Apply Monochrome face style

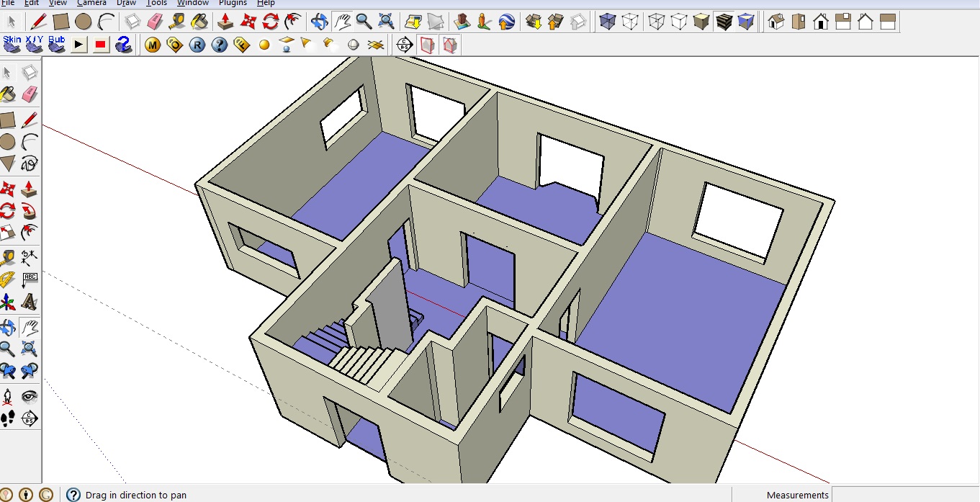pyautogui.click(x=746, y=22)
